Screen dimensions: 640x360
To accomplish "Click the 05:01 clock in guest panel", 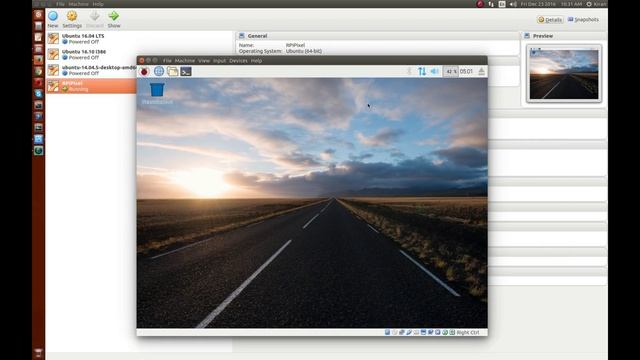I will coord(467,71).
